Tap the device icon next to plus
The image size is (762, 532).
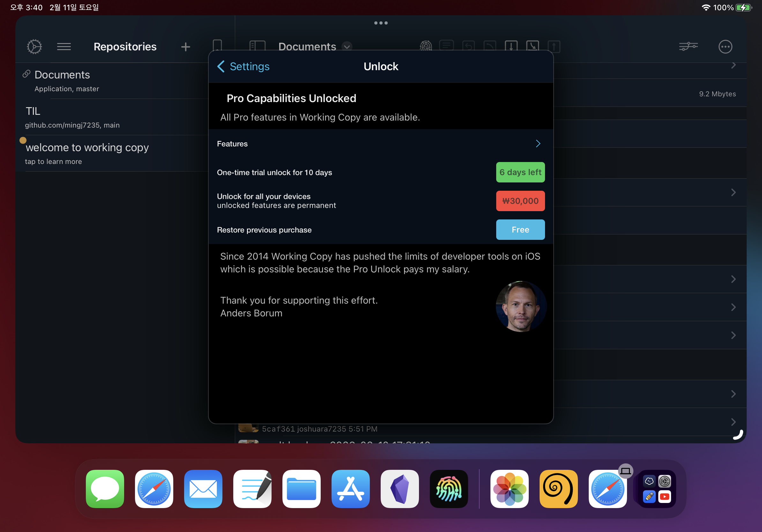point(217,45)
